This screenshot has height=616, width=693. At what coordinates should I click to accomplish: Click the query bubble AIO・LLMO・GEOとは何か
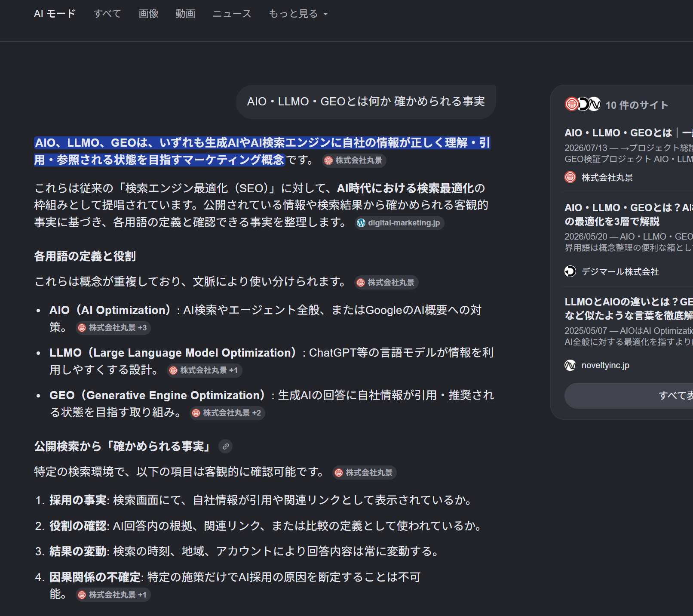coord(366,102)
